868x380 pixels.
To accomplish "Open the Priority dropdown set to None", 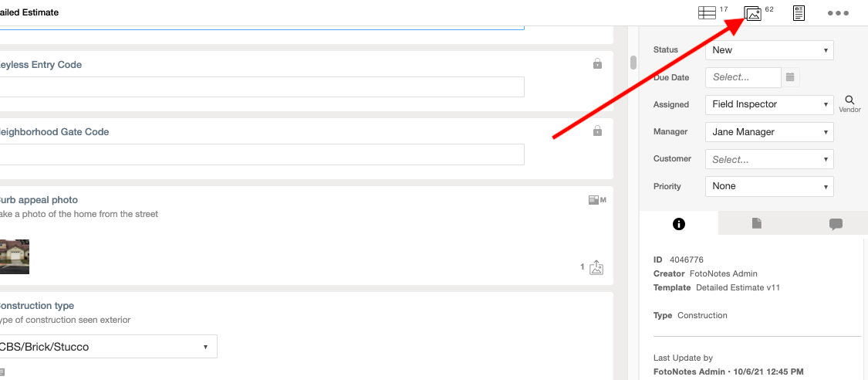I will tap(769, 186).
